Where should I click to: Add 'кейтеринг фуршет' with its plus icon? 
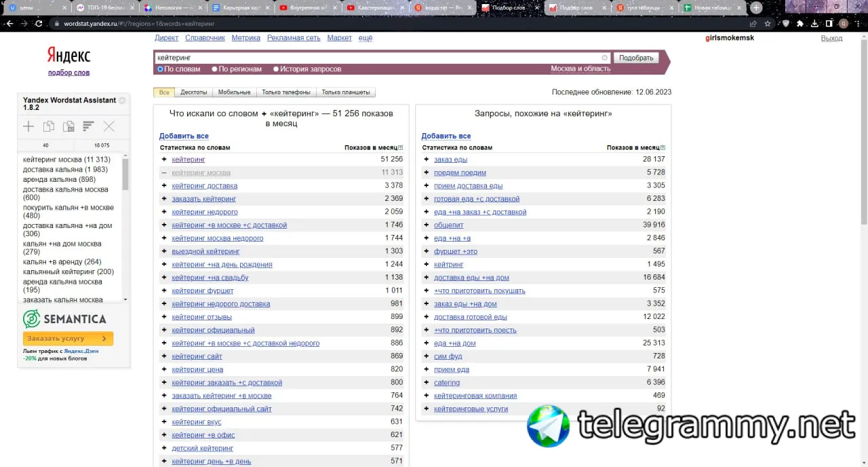coord(164,291)
